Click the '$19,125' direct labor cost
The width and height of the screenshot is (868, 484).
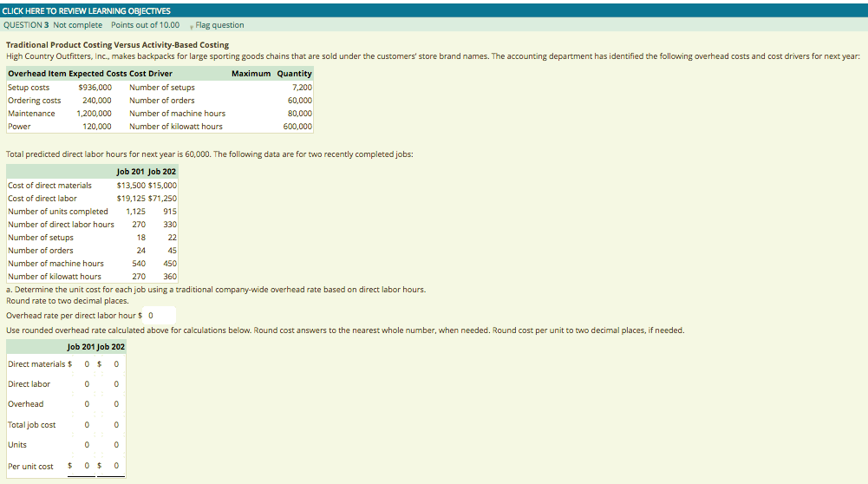[131, 199]
